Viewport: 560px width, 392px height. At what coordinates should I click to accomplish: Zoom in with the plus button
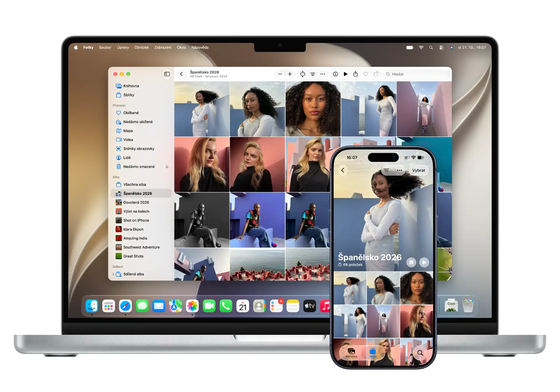pos(290,74)
